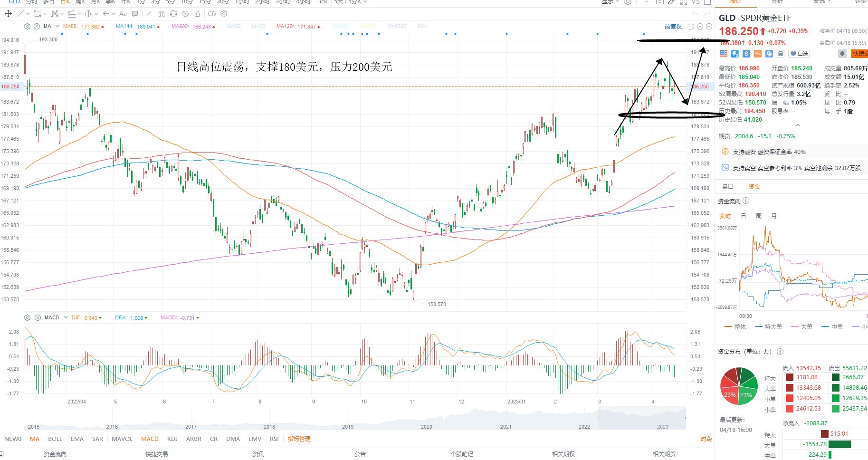The width and height of the screenshot is (868, 460).
Task: Select the 资金 tab in the side panel
Action: coord(754,186)
